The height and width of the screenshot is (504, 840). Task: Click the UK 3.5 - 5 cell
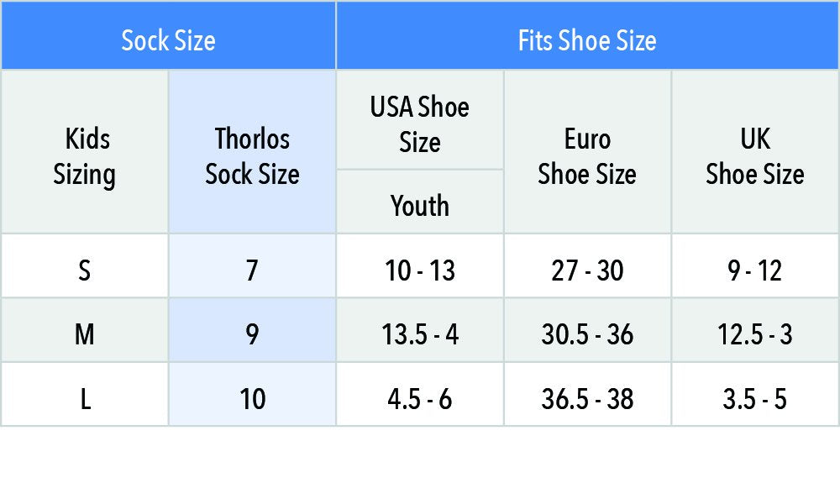pos(754,398)
